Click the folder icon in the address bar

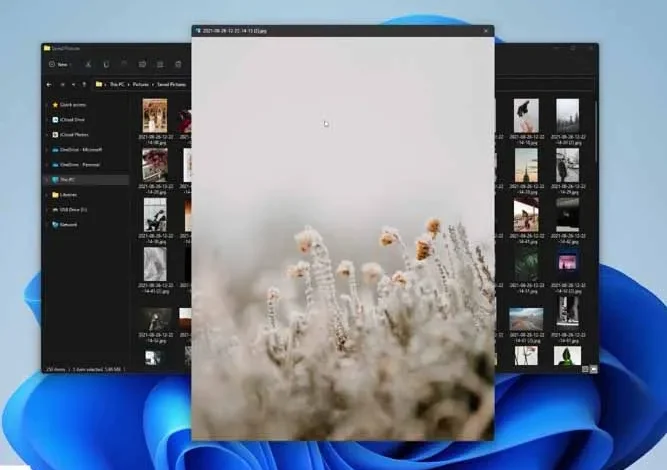[99, 84]
